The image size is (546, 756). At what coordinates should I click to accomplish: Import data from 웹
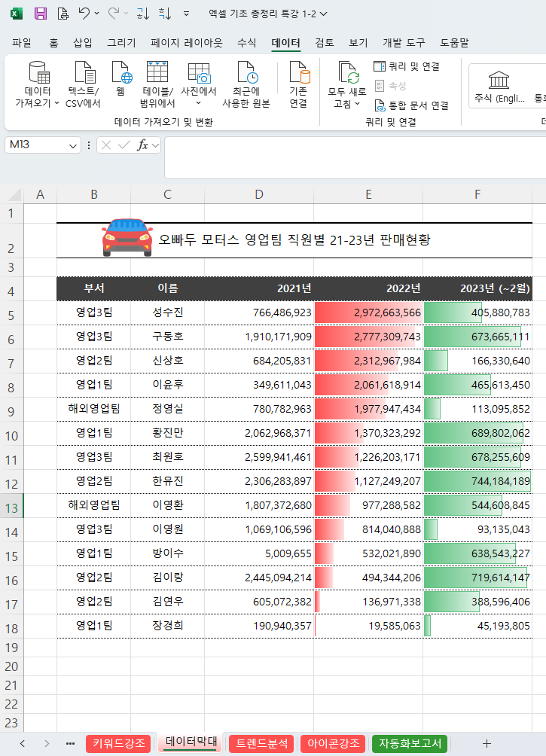120,78
